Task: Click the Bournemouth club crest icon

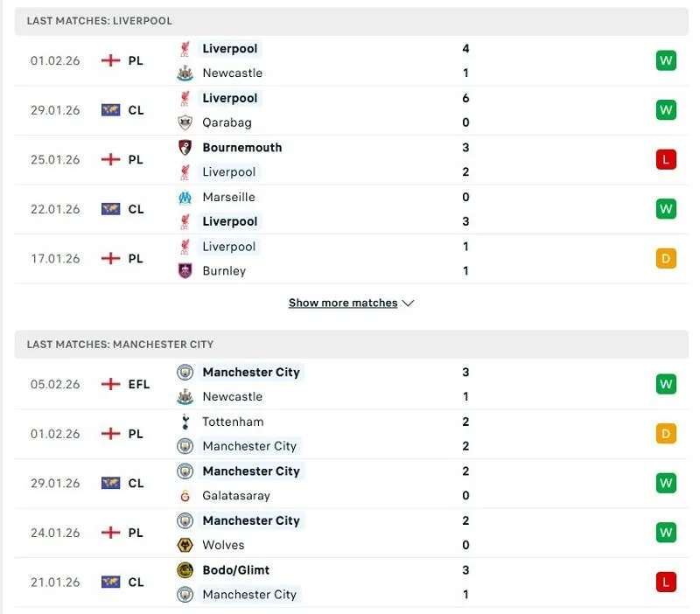Action: (x=185, y=148)
